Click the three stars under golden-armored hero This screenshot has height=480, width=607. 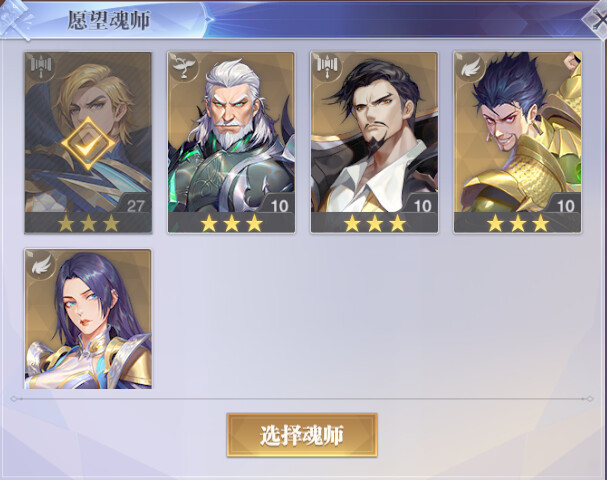click(x=518, y=223)
